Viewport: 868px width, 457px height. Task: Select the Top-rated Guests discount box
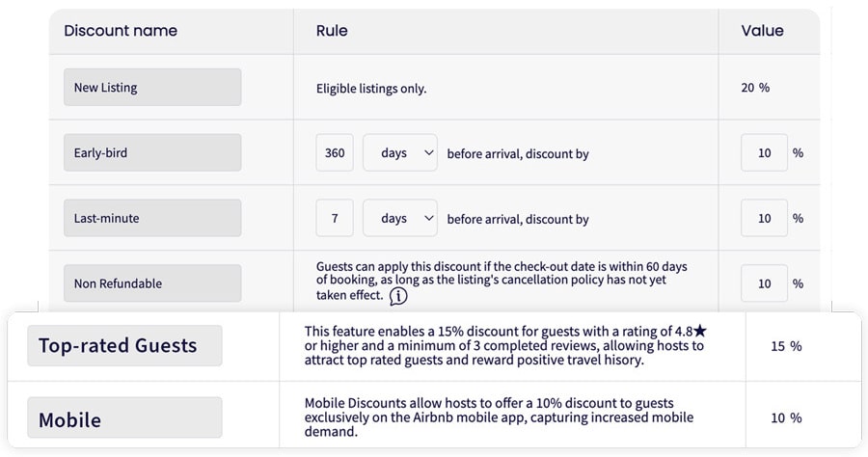[x=124, y=346]
